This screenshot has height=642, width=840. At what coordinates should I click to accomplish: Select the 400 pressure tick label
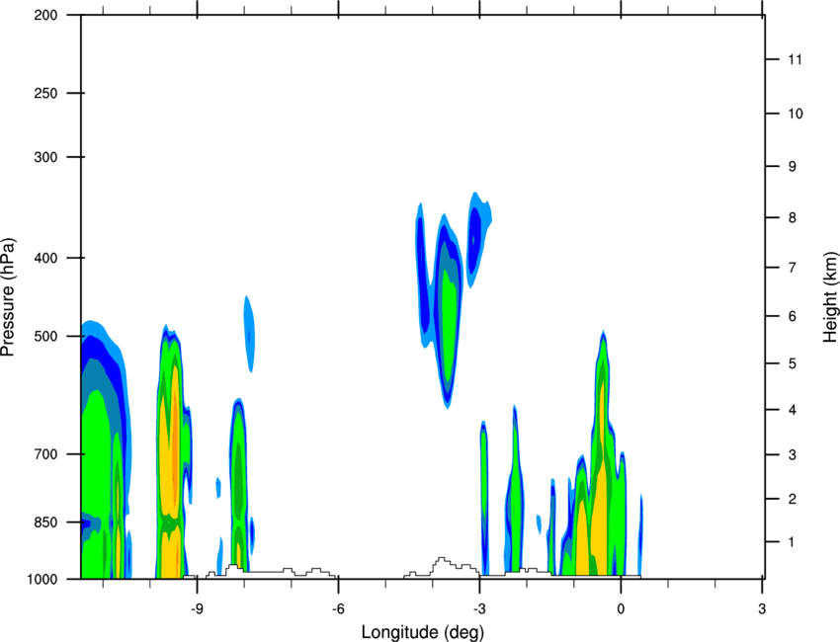pos(45,258)
